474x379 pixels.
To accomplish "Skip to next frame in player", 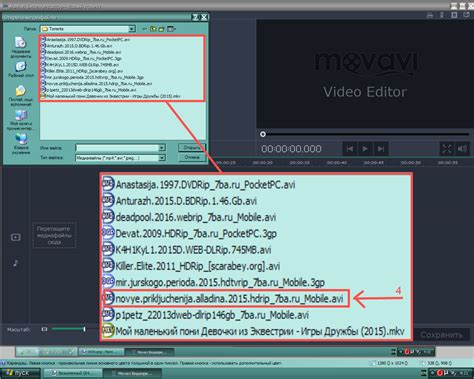I will (x=380, y=149).
